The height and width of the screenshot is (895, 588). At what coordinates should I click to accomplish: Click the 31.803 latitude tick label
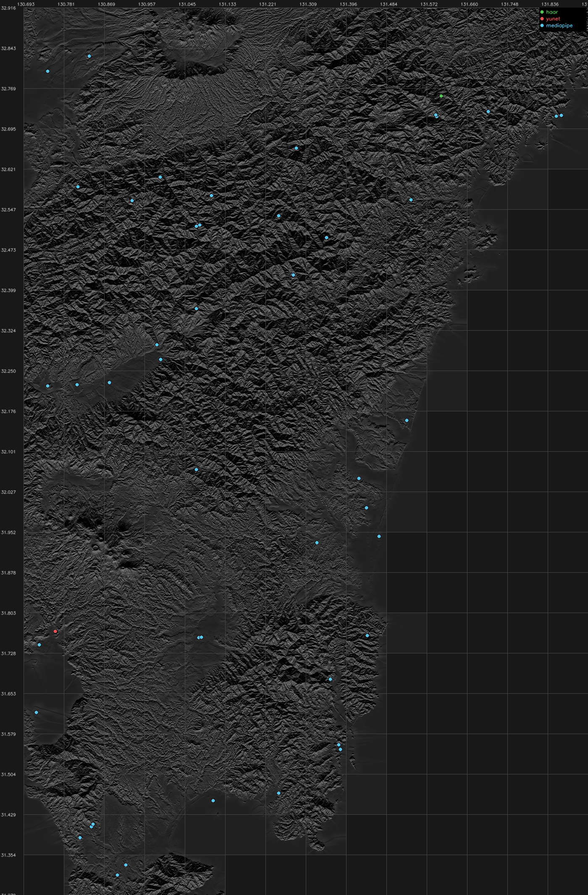(x=8, y=613)
